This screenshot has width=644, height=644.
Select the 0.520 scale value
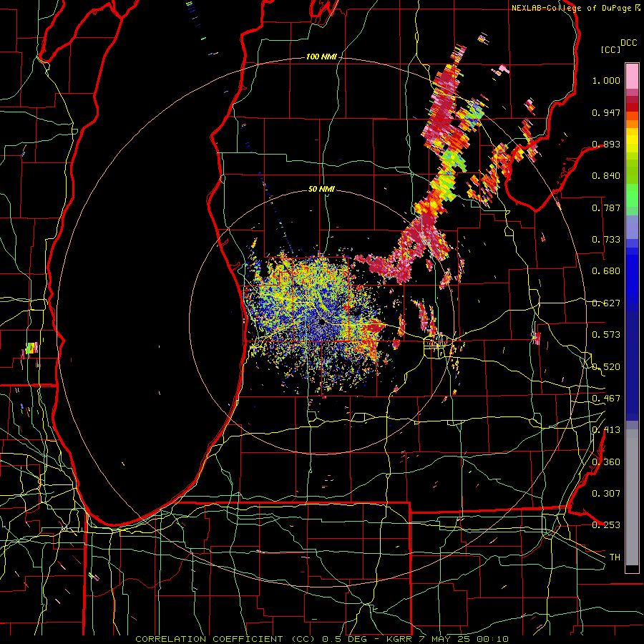pos(606,367)
